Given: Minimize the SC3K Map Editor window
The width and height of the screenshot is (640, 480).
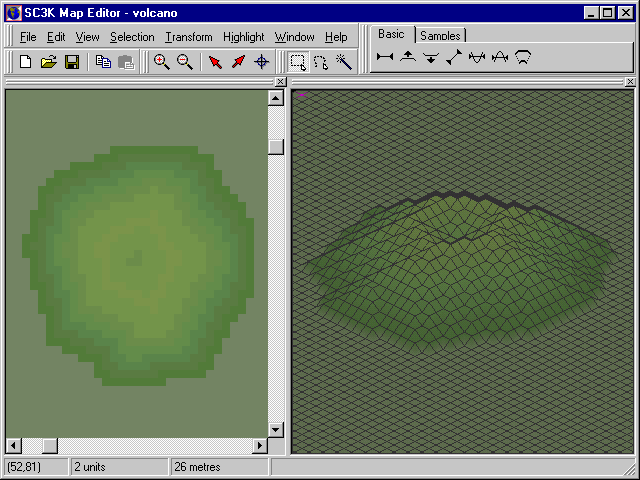Looking at the screenshot, I should 591,13.
